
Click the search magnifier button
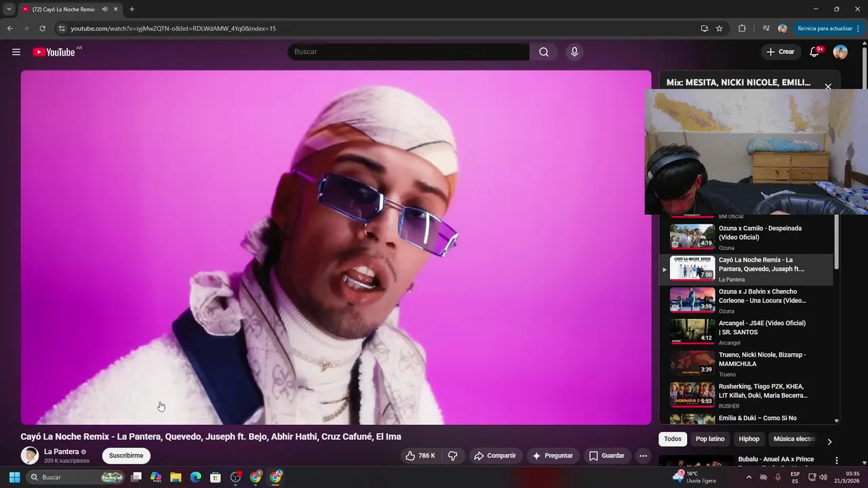pos(544,52)
